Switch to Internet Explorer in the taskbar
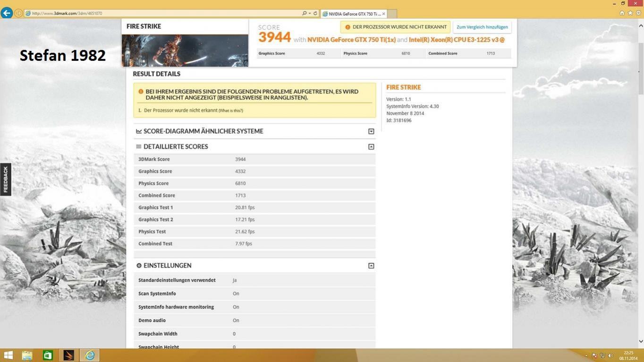 click(x=89, y=355)
